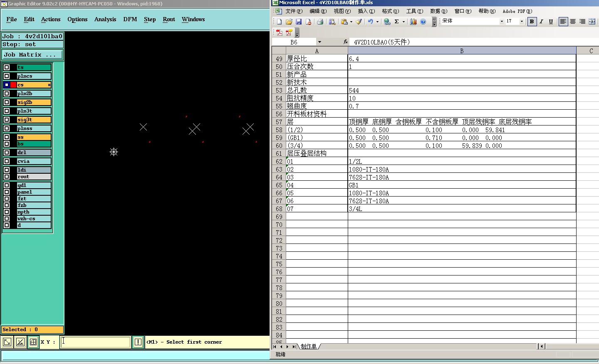Viewport: 599px width, 364px height.
Task: Click column B header in Excel
Action: coord(462,51)
